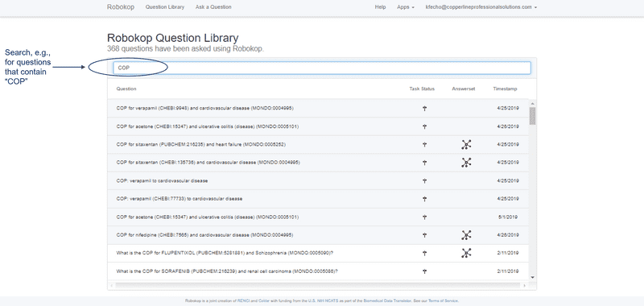
Task: Expand the kfecho@copperlineprofessionalsolutions.com account menu
Action: point(481,7)
